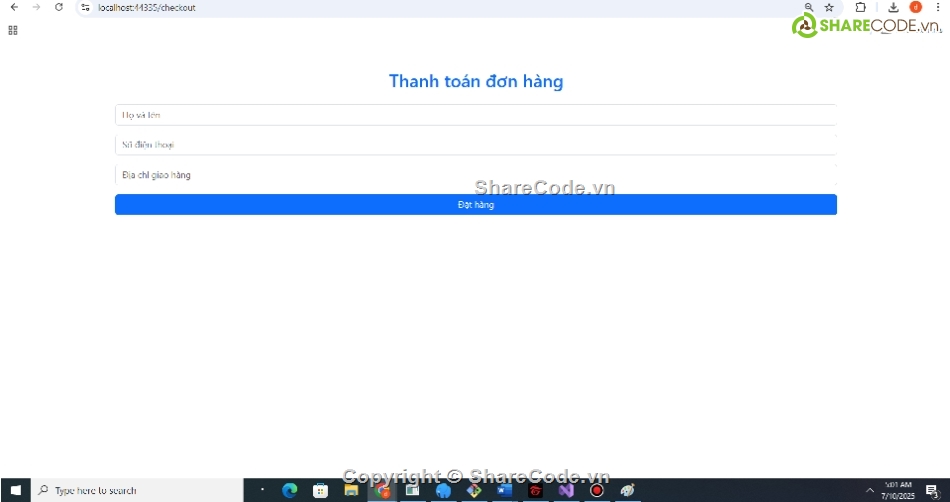Open Visual Studio from the taskbar
Viewport: 950px width, 502px height.
tap(566, 490)
